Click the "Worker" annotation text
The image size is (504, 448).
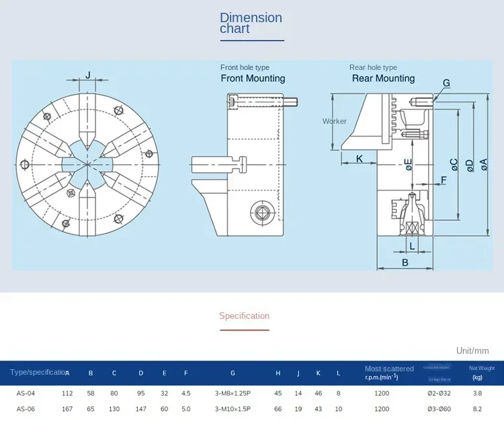point(334,121)
